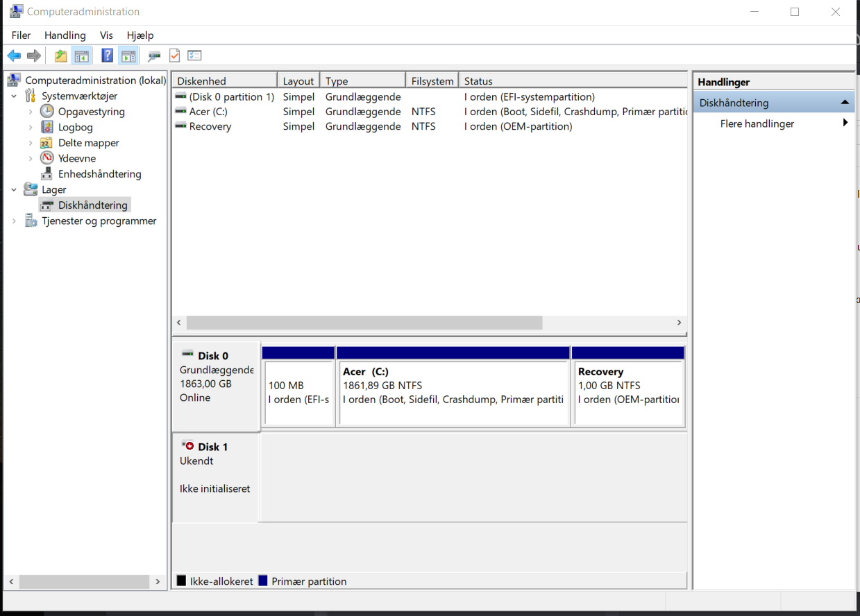Click the blue Back arrow in toolbar
Screen dimensions: 860x616
[14, 55]
